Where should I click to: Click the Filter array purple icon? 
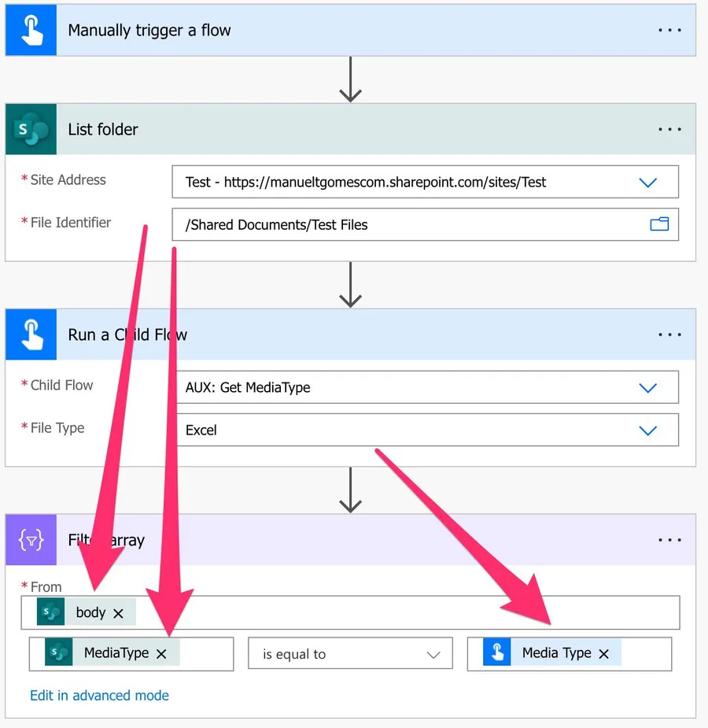[x=31, y=540]
